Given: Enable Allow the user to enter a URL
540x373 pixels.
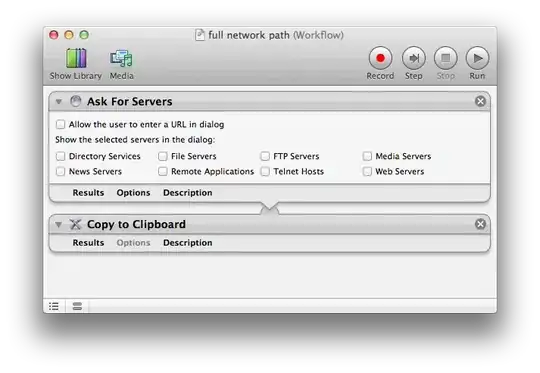Looking at the screenshot, I should pyautogui.click(x=60, y=124).
